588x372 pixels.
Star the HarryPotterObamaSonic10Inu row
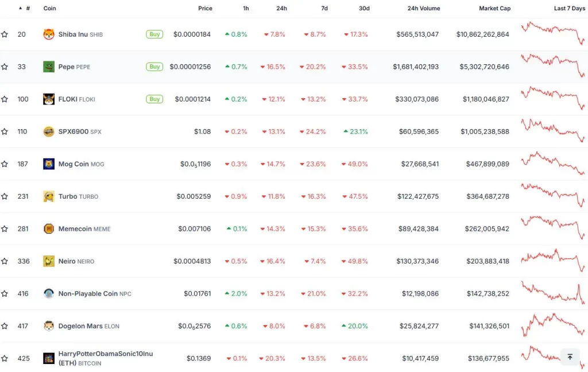[5, 358]
